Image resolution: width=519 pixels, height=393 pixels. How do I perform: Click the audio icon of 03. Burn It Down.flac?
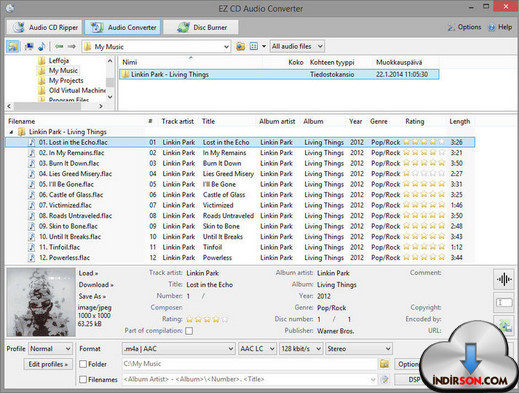[32, 163]
